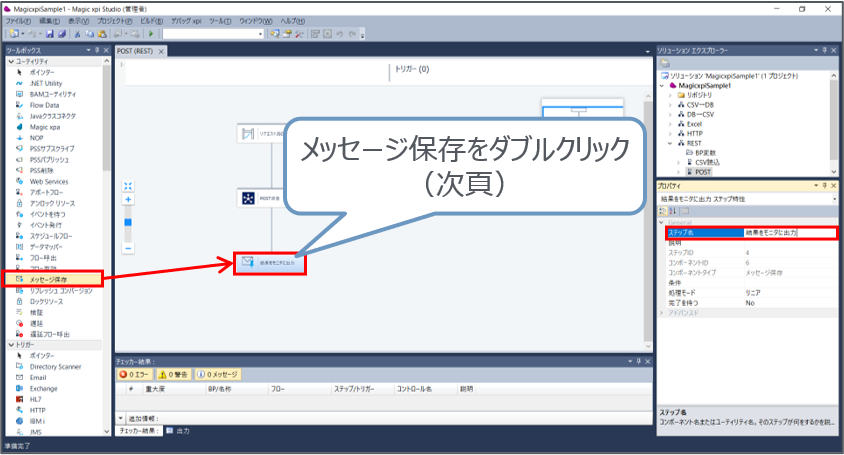The height and width of the screenshot is (455, 844).
Task: Collapse the ユーティリティ toolbox section
Action: (x=10, y=62)
